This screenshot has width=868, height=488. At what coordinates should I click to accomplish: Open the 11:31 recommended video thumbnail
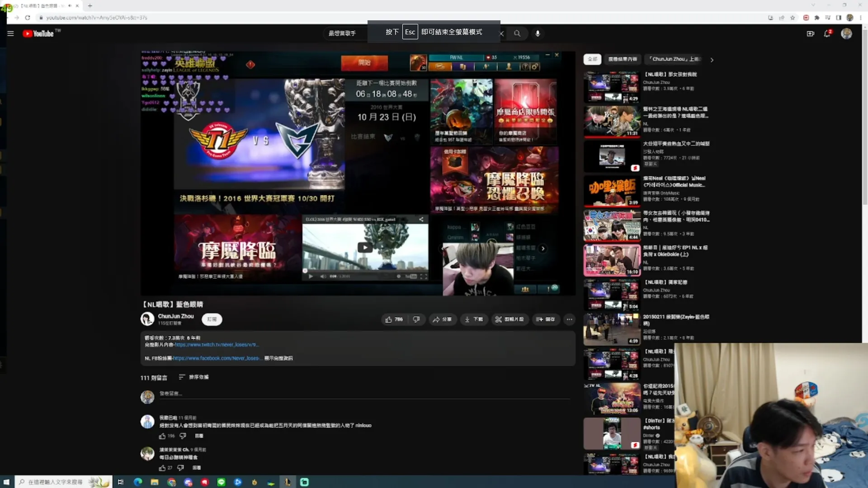pos(612,122)
